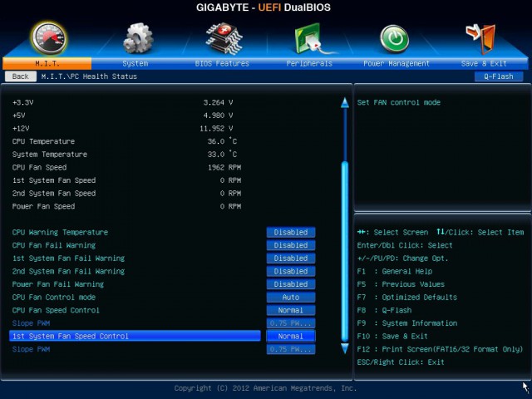Toggle 1st System Fan Fail Warning setting
Viewport: 532px width, 399px height.
(x=290, y=259)
